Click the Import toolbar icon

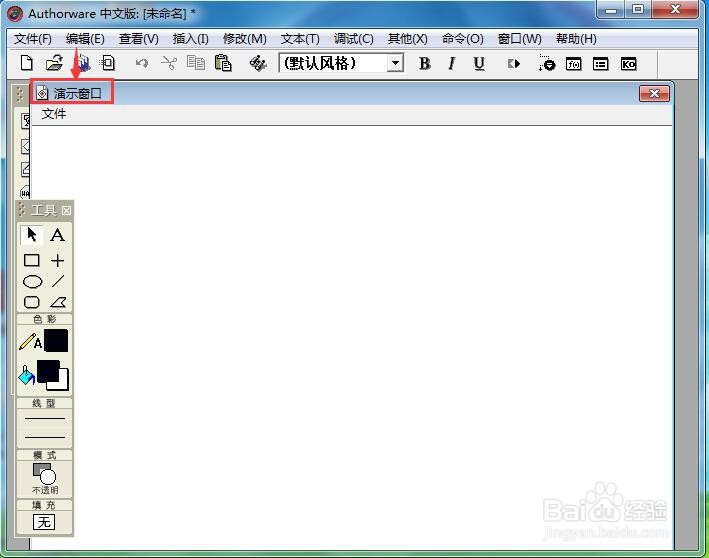pos(108,63)
